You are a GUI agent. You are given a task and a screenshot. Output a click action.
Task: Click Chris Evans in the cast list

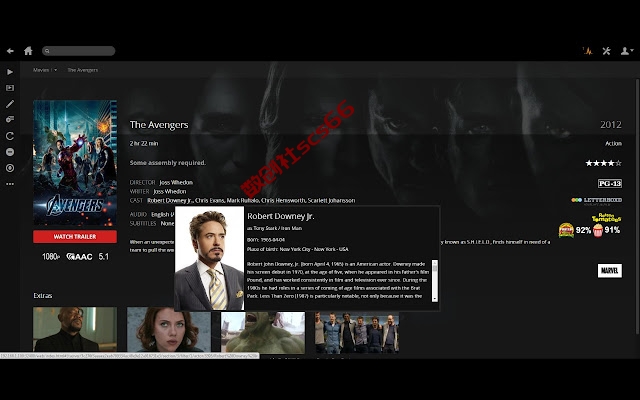click(209, 200)
